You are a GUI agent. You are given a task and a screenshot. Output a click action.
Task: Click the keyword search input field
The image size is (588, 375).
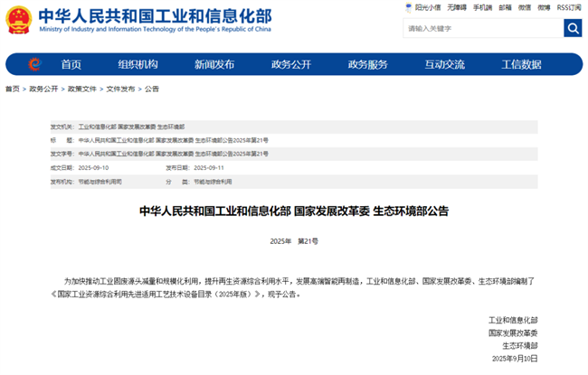pyautogui.click(x=483, y=28)
